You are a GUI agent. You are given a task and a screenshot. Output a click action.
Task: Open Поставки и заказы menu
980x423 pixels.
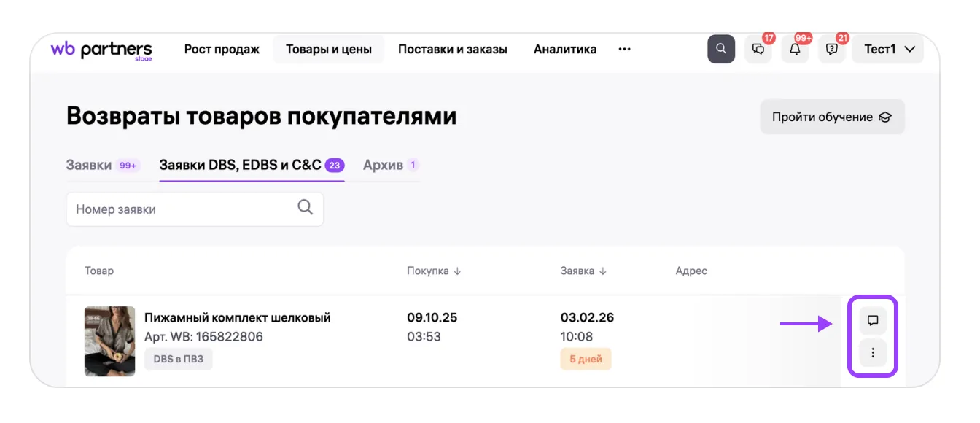pyautogui.click(x=453, y=49)
